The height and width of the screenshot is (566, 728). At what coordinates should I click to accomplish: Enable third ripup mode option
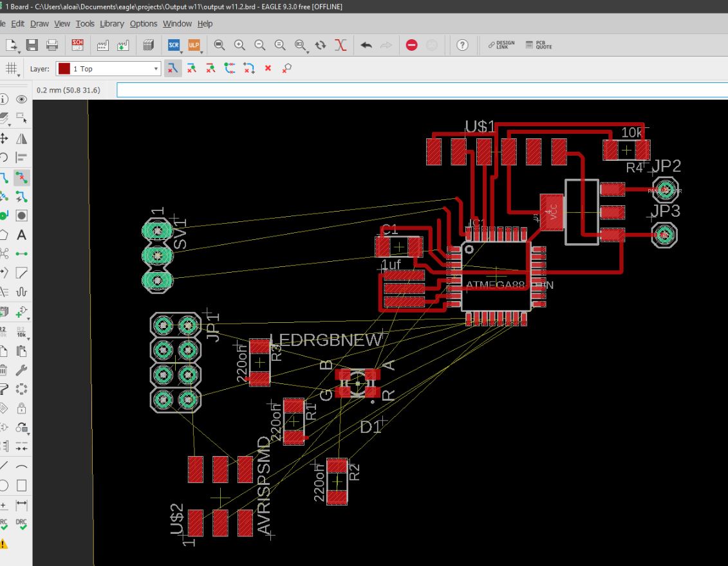(x=210, y=69)
